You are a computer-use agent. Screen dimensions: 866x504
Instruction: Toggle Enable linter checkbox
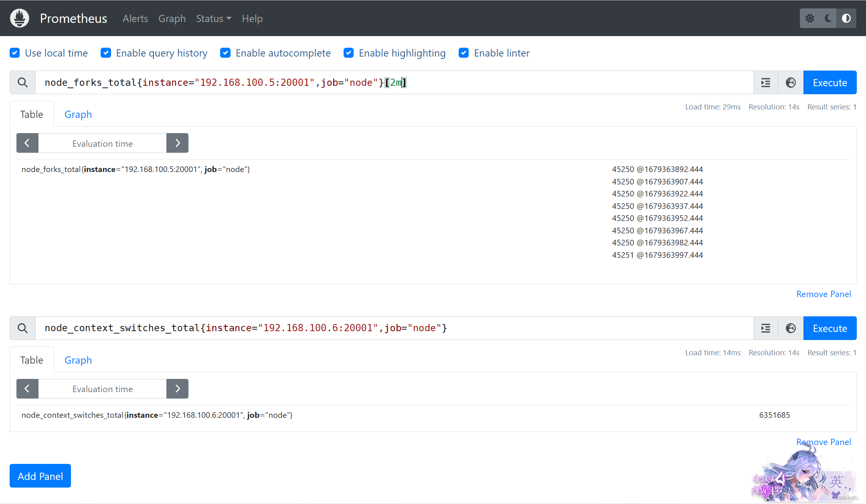[x=464, y=53]
